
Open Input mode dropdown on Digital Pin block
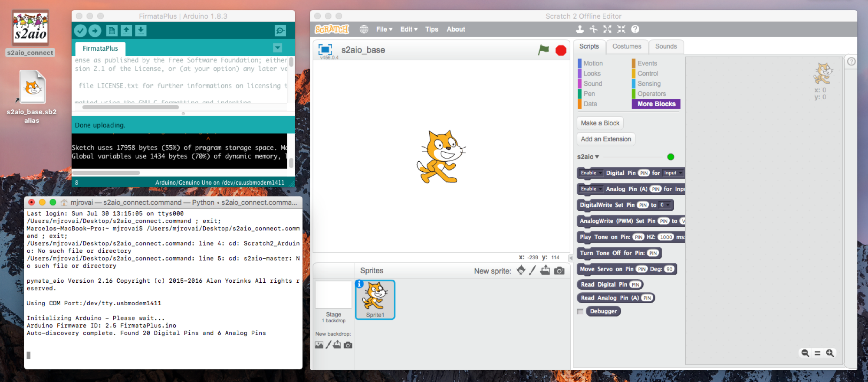coord(673,173)
